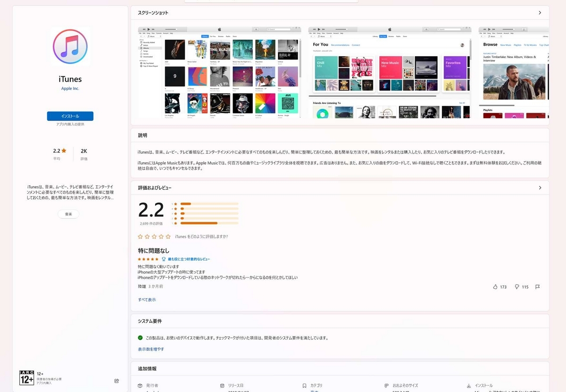566x392 pixels.
Task: Click the システム要件 section heading
Action: pyautogui.click(x=150, y=321)
